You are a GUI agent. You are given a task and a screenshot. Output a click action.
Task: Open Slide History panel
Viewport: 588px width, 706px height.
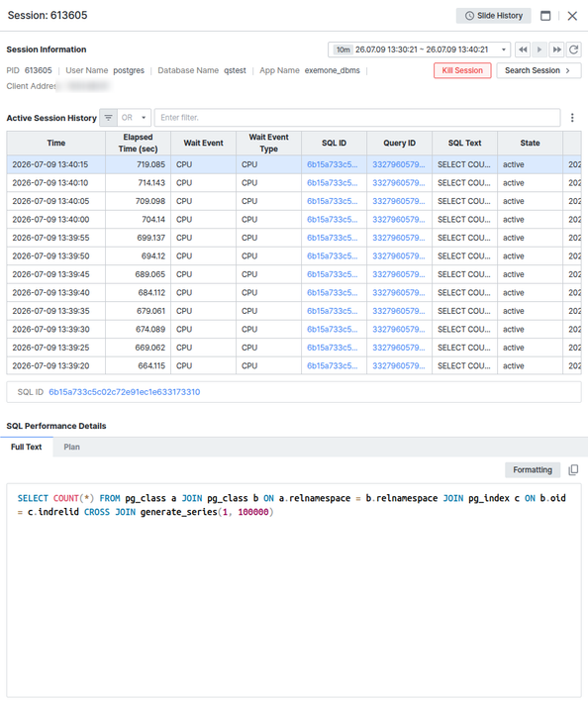[x=493, y=16]
